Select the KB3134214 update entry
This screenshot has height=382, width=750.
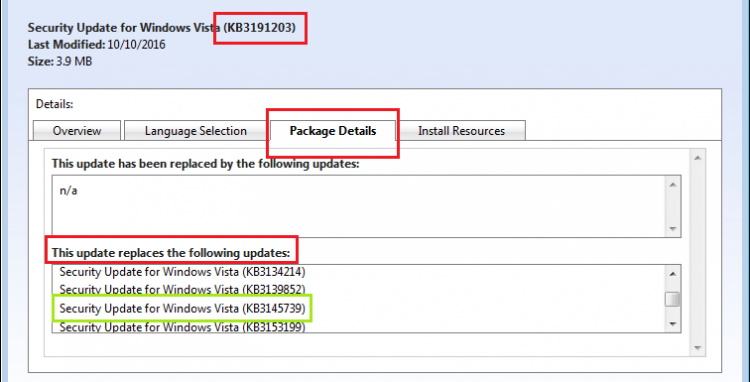pyautogui.click(x=182, y=272)
